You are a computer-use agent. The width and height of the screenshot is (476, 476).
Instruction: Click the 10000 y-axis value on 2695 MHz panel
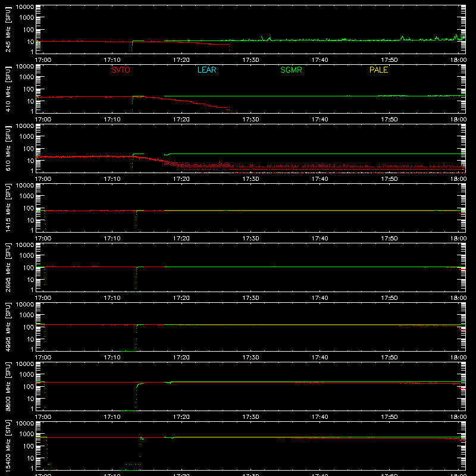click(x=25, y=245)
